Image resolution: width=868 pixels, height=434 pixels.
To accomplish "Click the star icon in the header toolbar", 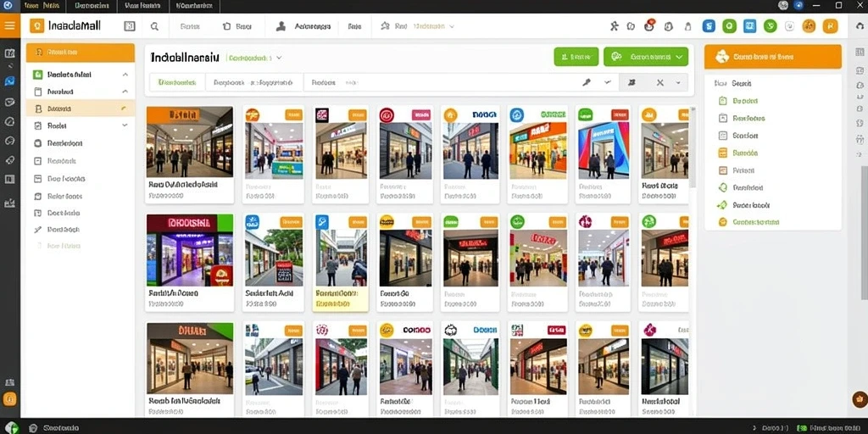I will 385,26.
